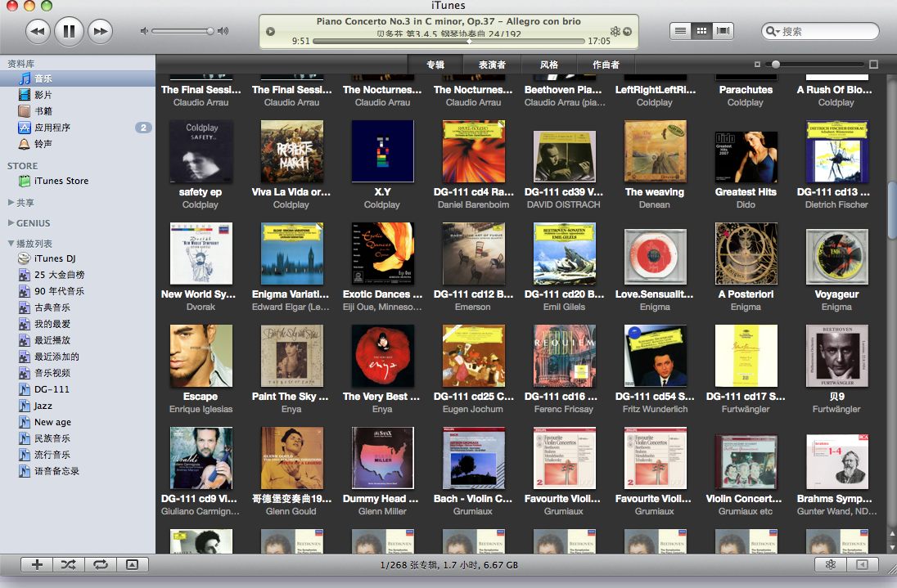
Task: Open the Viva La Vida album cover
Action: pyautogui.click(x=291, y=151)
